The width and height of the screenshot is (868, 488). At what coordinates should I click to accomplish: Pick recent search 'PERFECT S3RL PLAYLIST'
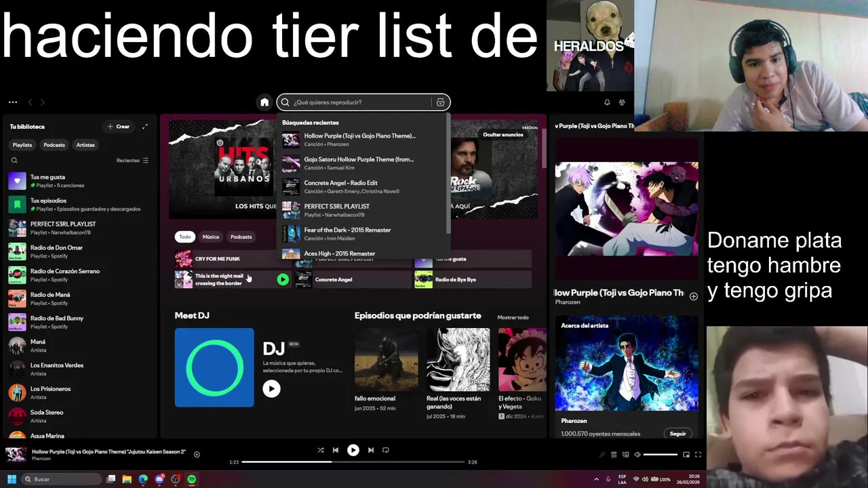[362, 210]
